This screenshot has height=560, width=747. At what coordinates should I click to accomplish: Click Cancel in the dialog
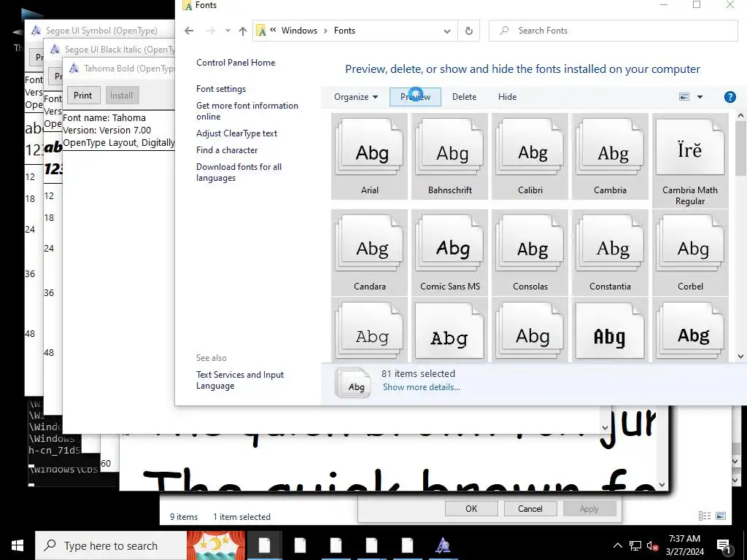[530, 508]
